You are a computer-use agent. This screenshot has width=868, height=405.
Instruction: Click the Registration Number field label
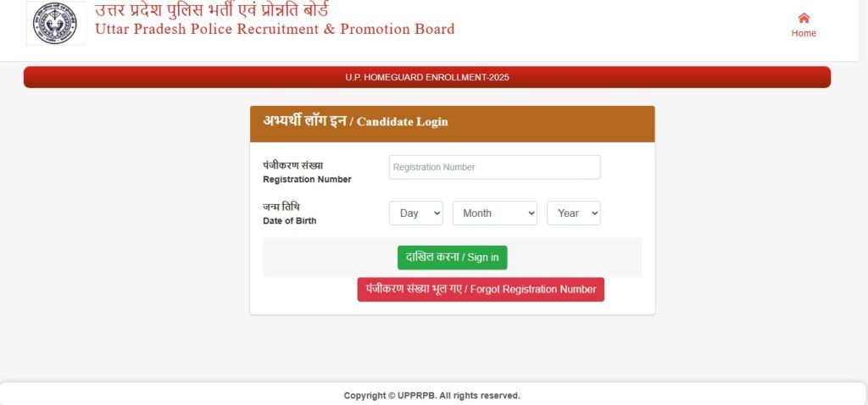point(307,180)
